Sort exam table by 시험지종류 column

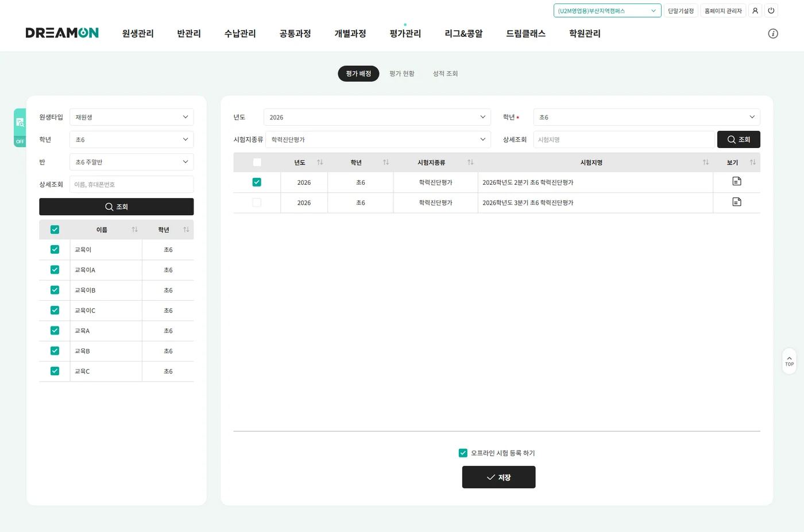(x=470, y=162)
